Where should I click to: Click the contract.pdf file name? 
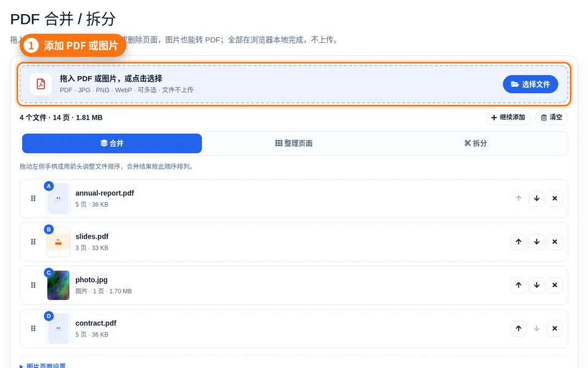click(x=96, y=323)
